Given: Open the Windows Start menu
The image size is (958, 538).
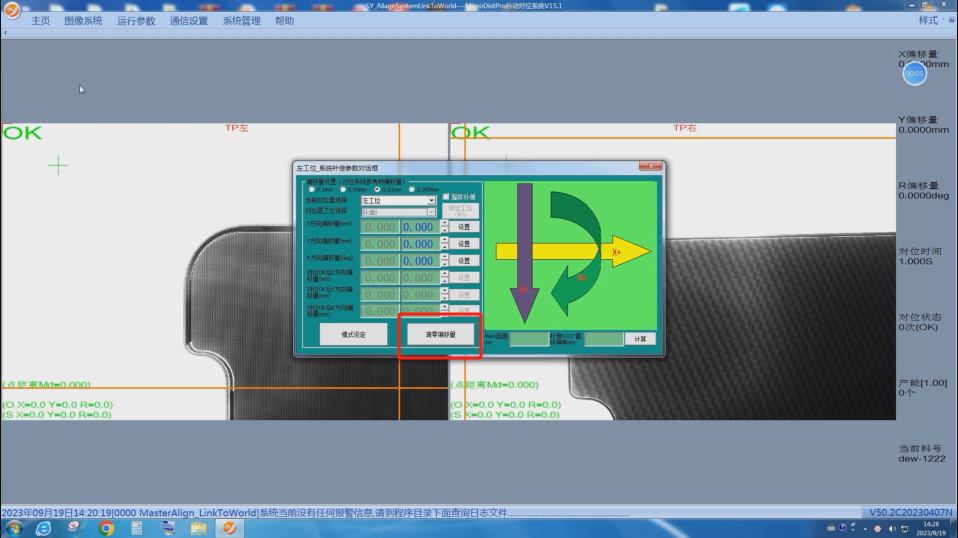Looking at the screenshot, I should [x=14, y=528].
